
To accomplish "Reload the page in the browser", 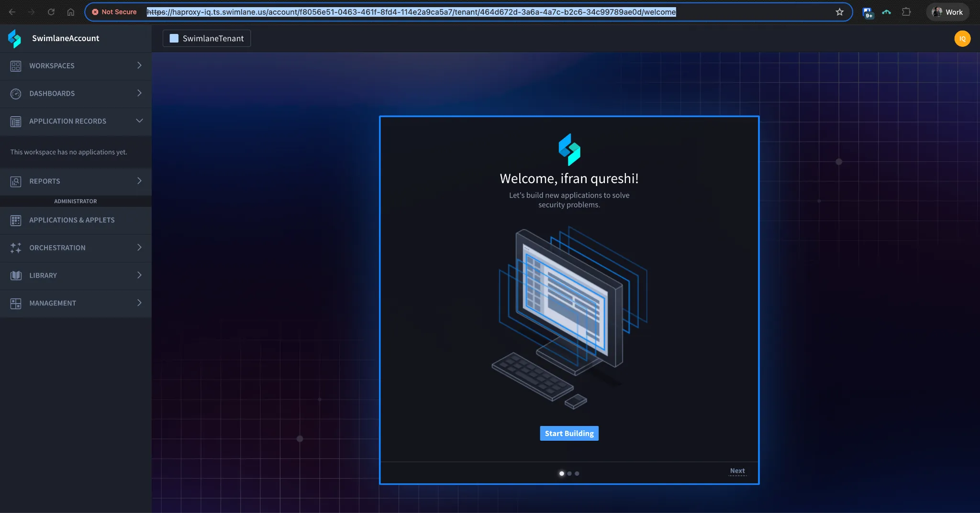I will 51,12.
